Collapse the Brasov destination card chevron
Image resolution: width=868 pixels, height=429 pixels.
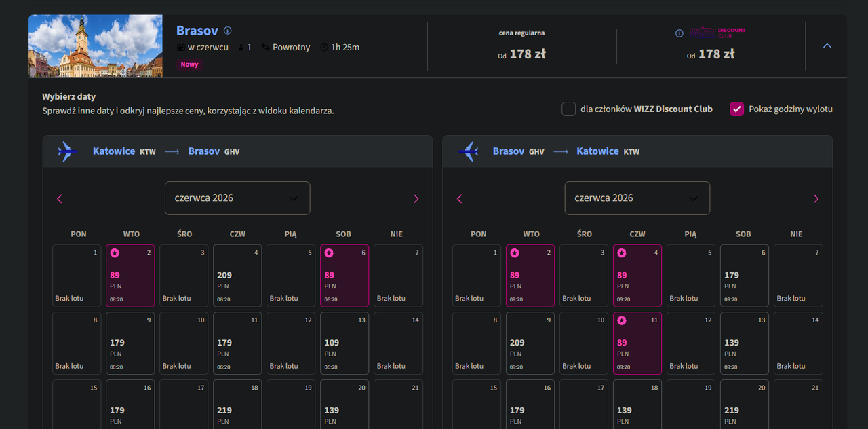827,45
